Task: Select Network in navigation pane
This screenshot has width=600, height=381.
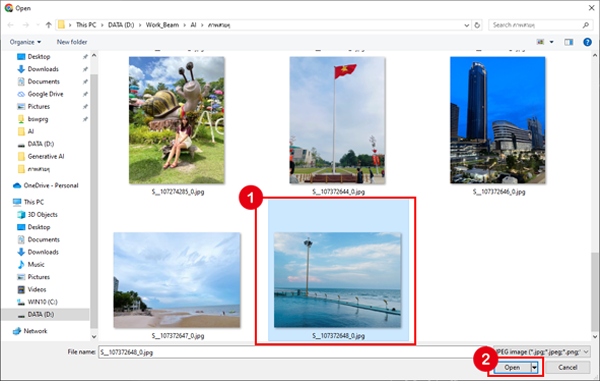Action: coord(35,331)
